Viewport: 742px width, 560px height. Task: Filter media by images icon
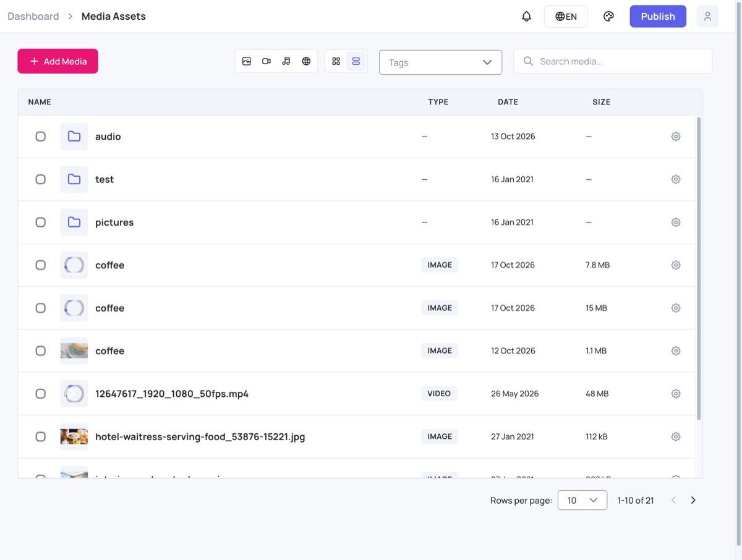(x=247, y=61)
